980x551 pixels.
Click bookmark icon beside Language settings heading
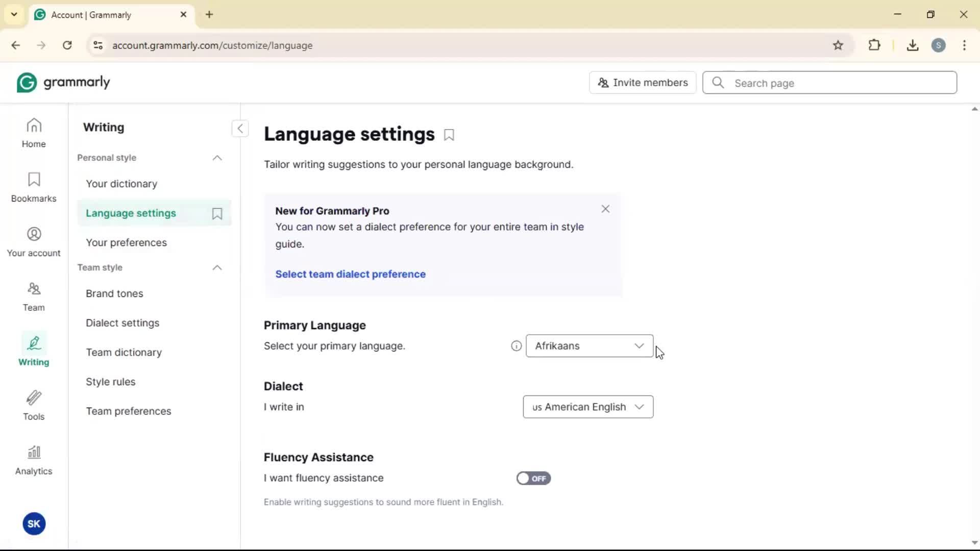[x=449, y=135]
